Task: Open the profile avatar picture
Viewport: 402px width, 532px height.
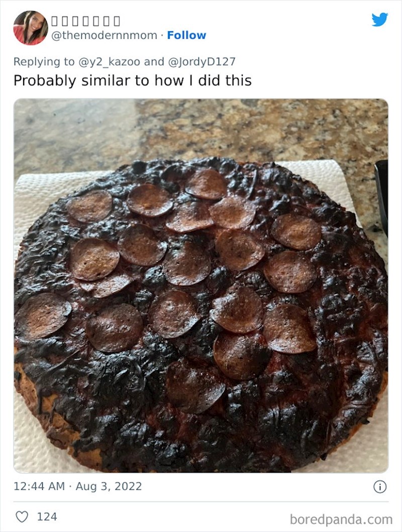Action: (31, 28)
